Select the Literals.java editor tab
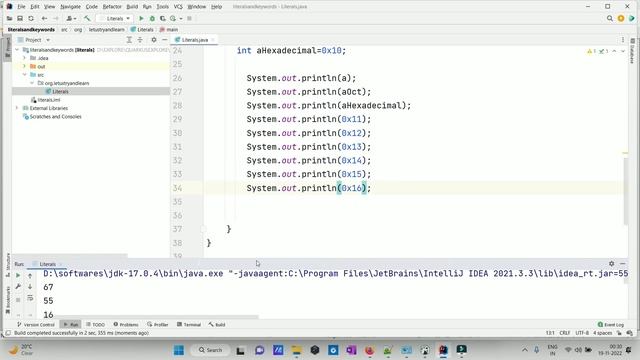Screen dimensions: 640x360 (195, 40)
